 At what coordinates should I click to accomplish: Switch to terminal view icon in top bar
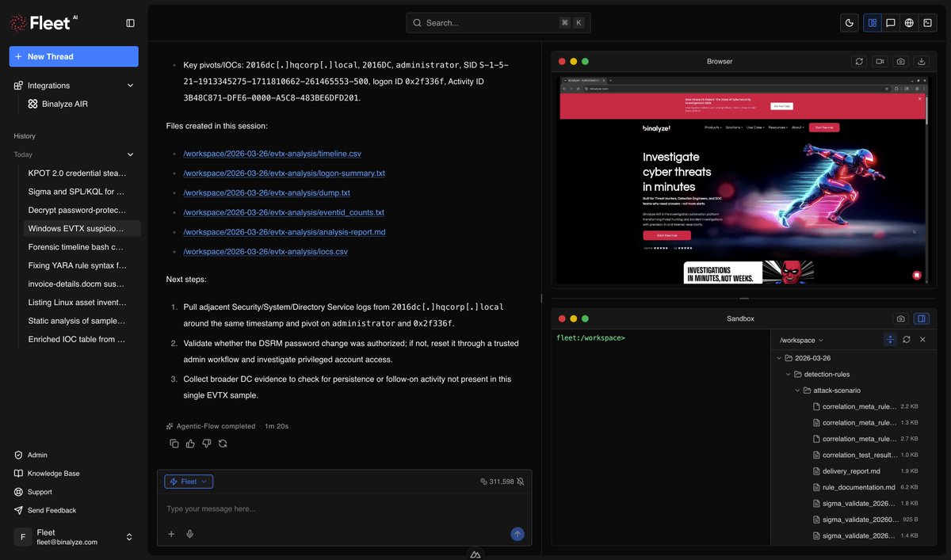coord(928,23)
